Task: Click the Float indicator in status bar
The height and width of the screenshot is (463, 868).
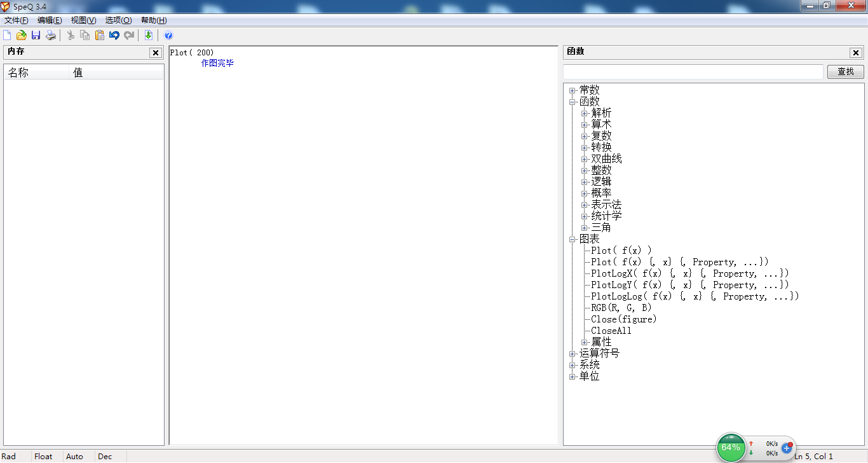Action: 43,457
